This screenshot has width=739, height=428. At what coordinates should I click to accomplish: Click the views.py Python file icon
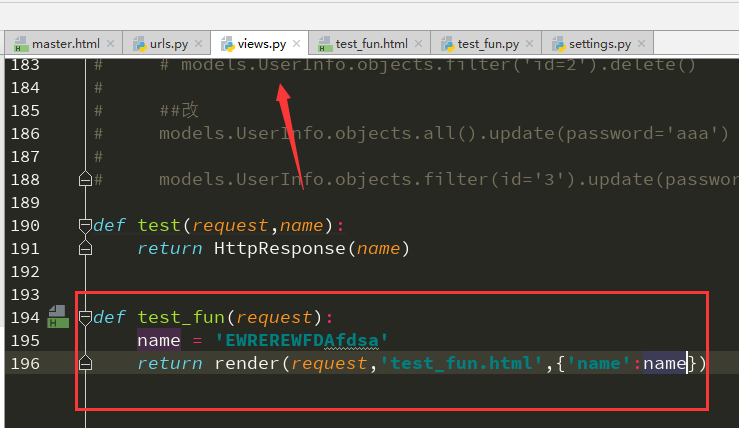[228, 44]
